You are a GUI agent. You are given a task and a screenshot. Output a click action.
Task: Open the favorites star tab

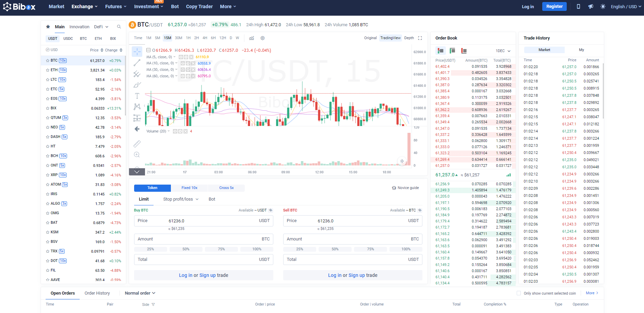(x=48, y=27)
